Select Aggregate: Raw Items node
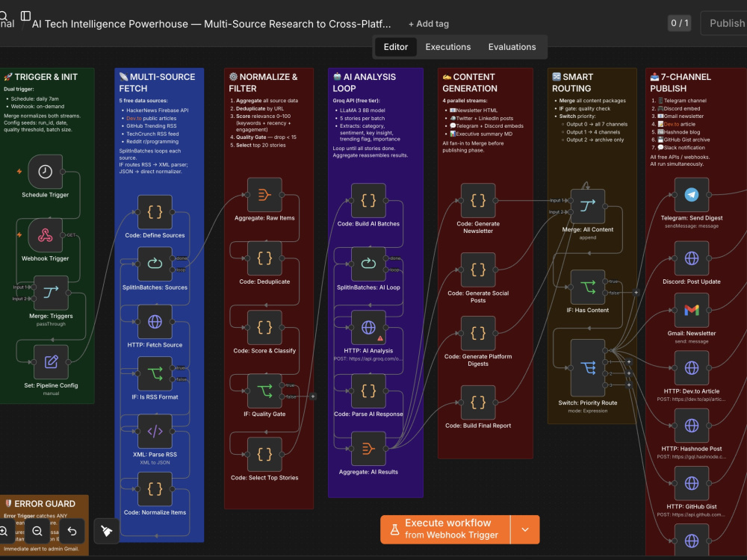The width and height of the screenshot is (747, 560). click(264, 195)
